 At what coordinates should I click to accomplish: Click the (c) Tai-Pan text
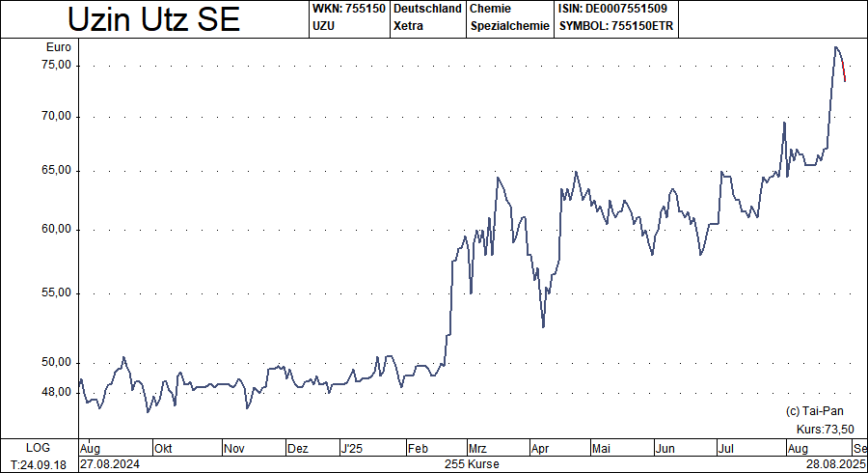(815, 411)
